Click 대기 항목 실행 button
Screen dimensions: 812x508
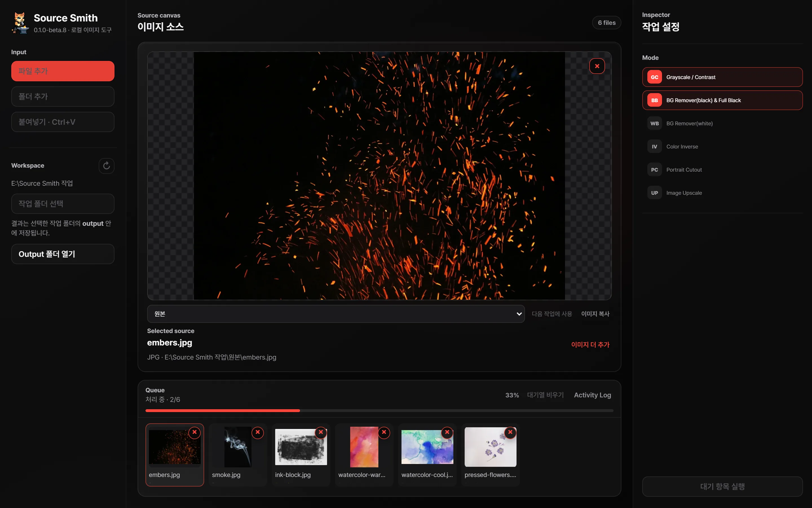(722, 487)
